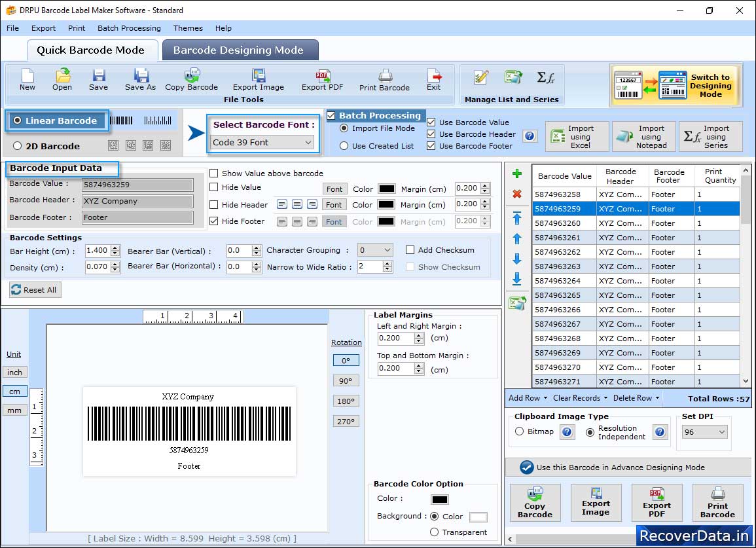The height and width of the screenshot is (548, 756).
Task: Click Export Image in the File Tools toolbar
Action: (259, 80)
